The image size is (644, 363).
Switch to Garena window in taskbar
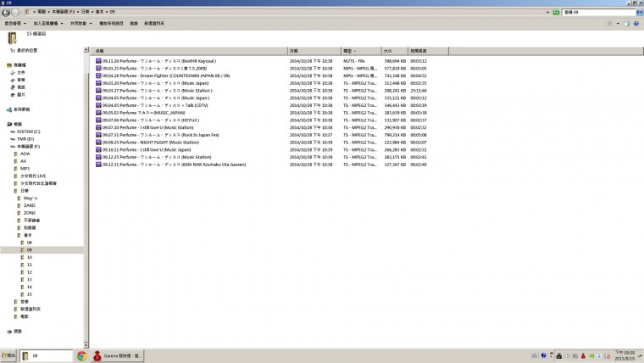click(x=118, y=356)
